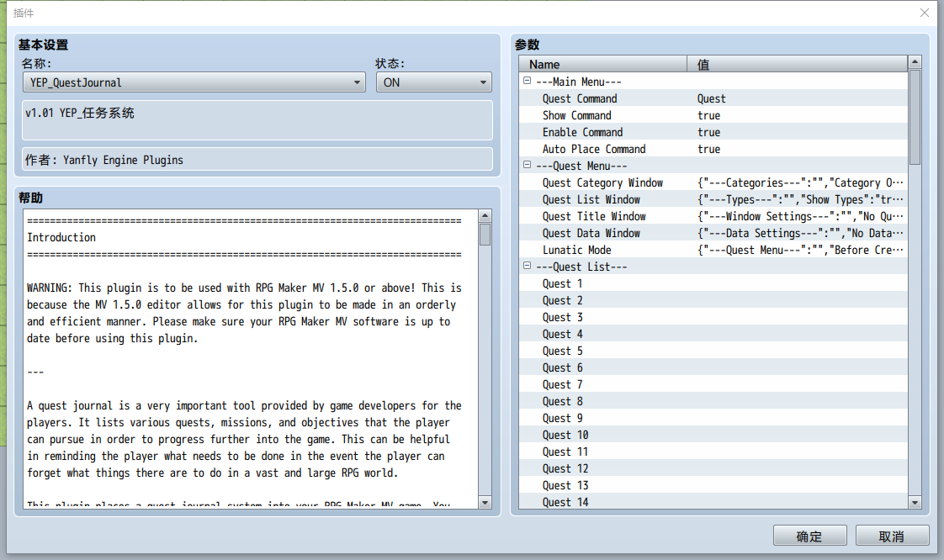Viewport: 944px width, 560px height.
Task: Select the Auto Place Command parameter row
Action: [713, 149]
